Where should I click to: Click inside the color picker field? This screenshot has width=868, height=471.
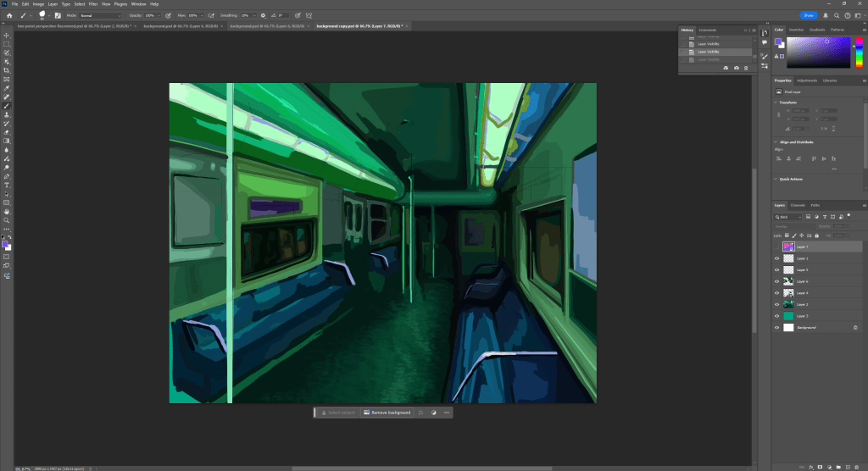point(818,51)
